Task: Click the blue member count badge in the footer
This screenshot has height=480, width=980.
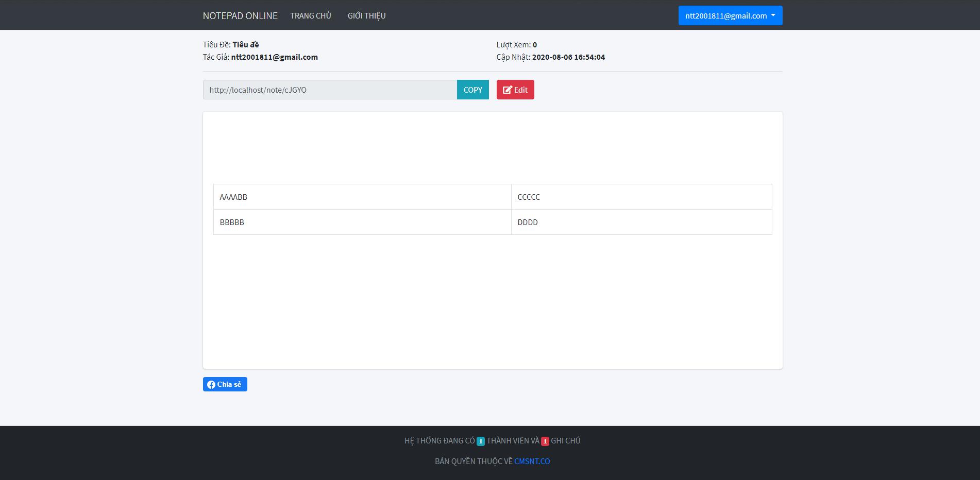Action: coord(480,441)
